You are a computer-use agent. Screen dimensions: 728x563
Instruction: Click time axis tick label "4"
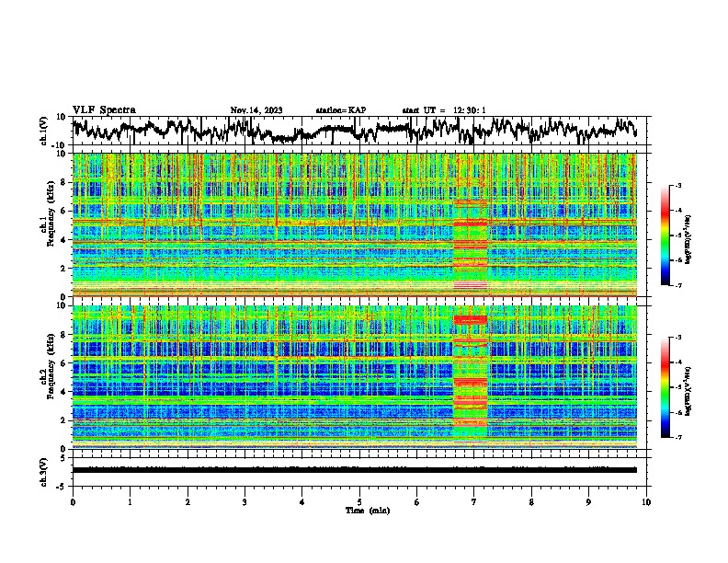(302, 502)
